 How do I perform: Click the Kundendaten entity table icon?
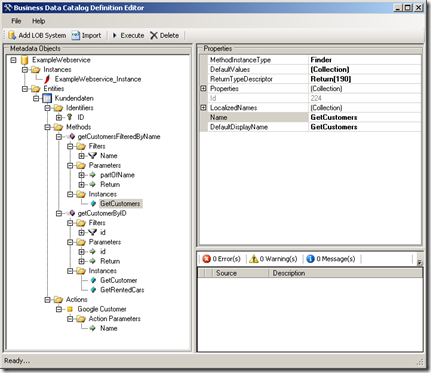(x=47, y=98)
